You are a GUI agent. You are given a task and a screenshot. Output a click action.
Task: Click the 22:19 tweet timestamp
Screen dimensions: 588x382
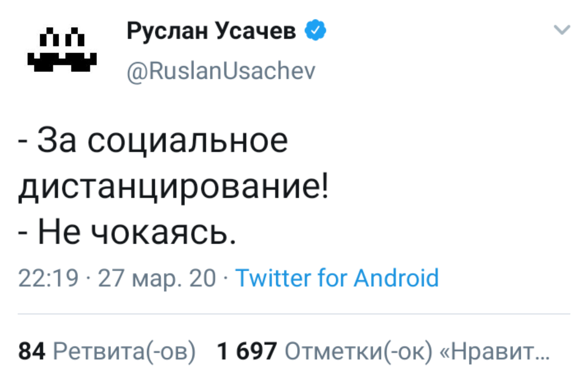pyautogui.click(x=48, y=278)
